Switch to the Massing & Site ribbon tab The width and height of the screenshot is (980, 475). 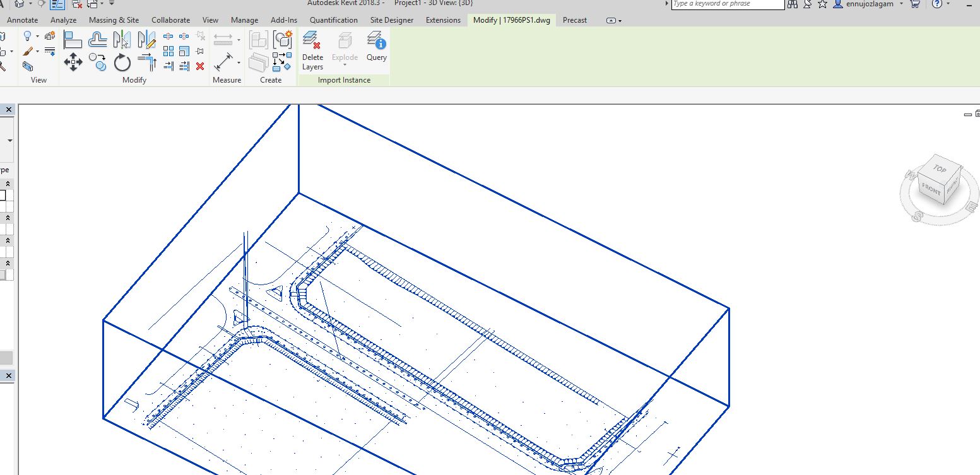click(x=114, y=20)
